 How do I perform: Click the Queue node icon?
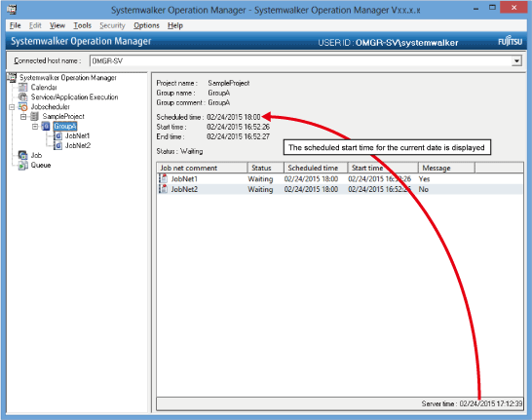22,166
